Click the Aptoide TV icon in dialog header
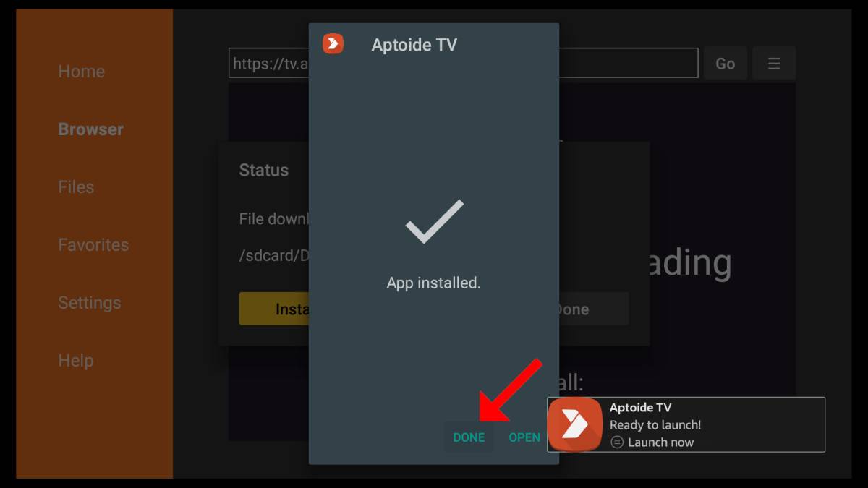The width and height of the screenshot is (868, 488). coord(333,43)
